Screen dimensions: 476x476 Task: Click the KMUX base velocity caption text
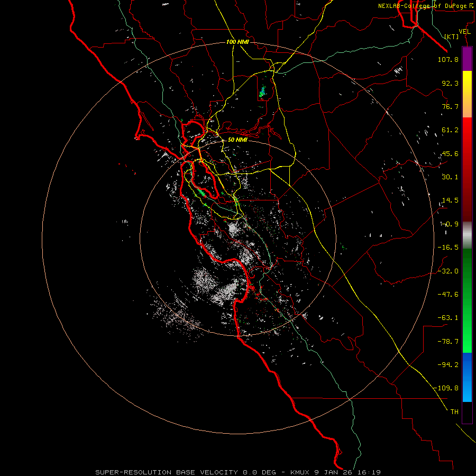238,472
